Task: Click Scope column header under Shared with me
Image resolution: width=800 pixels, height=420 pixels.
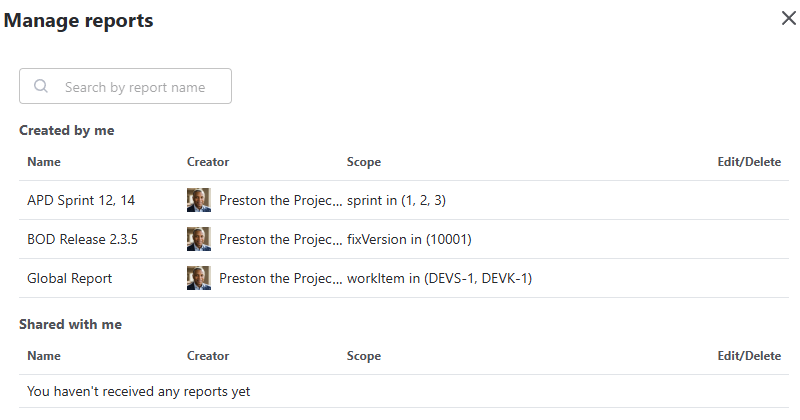Action: [364, 356]
